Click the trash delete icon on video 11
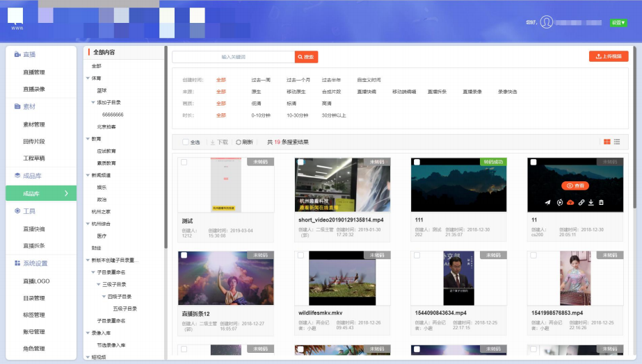The width and height of the screenshot is (642, 364). pyautogui.click(x=601, y=202)
